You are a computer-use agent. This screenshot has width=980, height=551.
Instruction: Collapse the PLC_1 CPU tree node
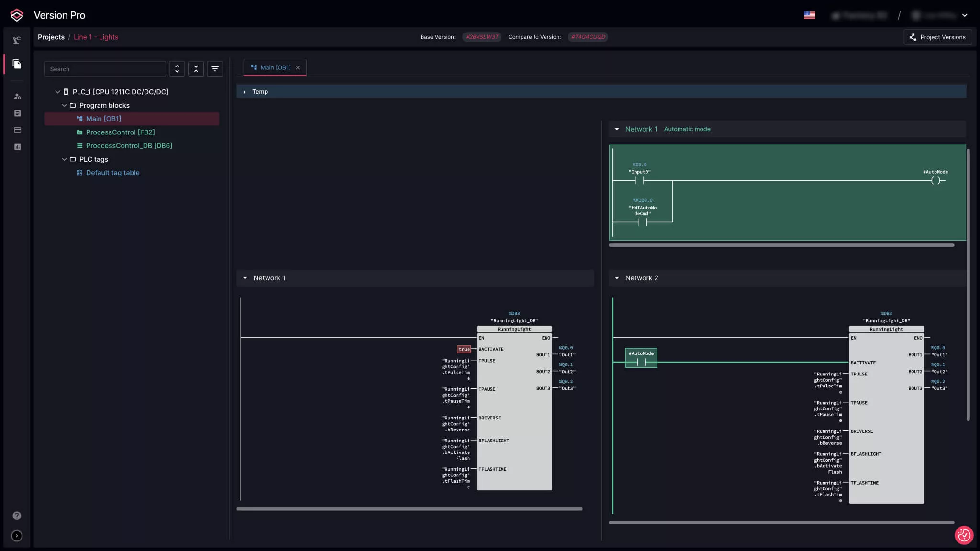[x=57, y=92]
